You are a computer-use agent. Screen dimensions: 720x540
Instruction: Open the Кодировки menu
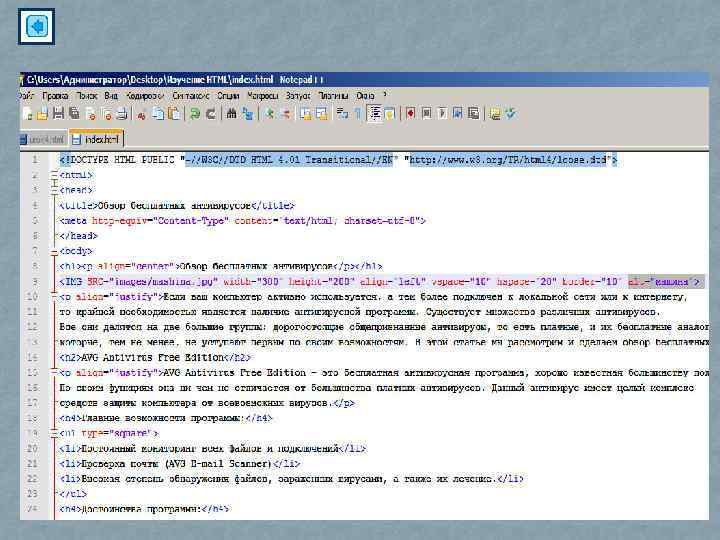tap(145, 96)
